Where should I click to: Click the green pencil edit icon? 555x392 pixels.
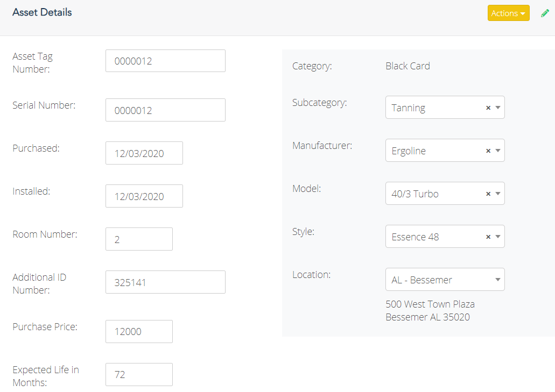545,13
